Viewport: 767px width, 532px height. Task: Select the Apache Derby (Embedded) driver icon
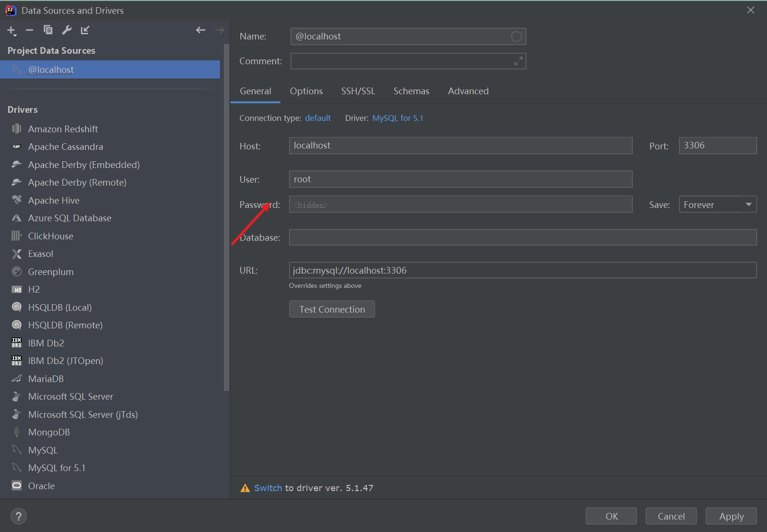tap(17, 165)
